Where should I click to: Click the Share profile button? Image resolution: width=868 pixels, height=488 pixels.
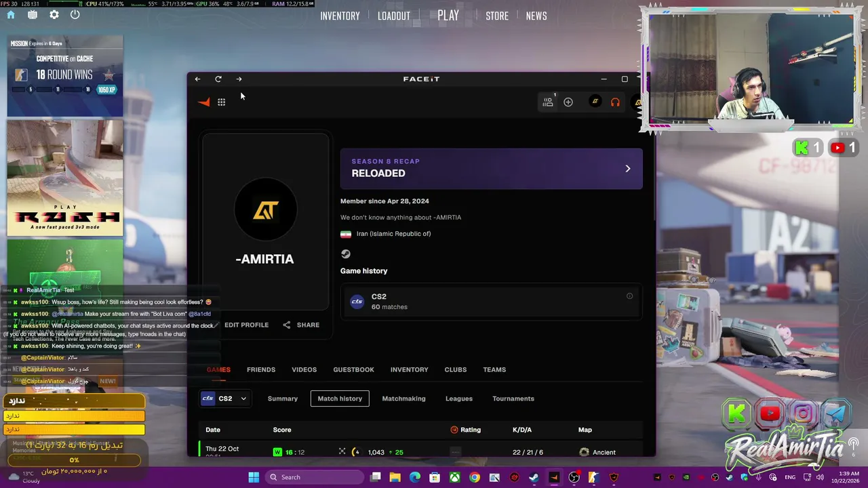click(301, 325)
